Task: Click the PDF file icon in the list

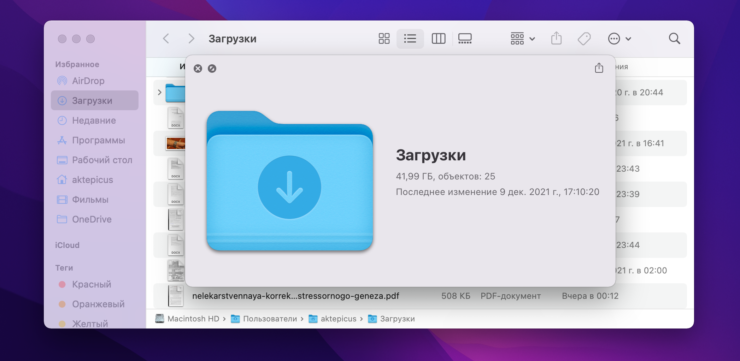Action: (176, 296)
